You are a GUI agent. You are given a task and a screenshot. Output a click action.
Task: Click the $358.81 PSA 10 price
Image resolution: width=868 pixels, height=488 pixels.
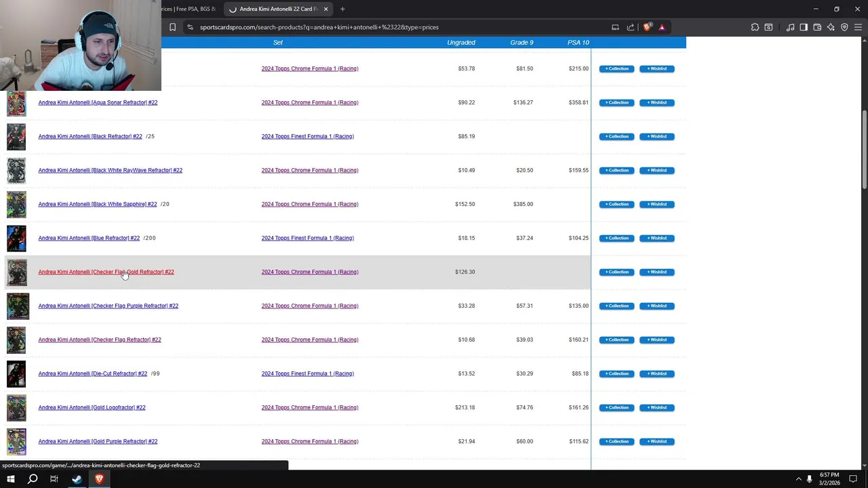coord(578,102)
